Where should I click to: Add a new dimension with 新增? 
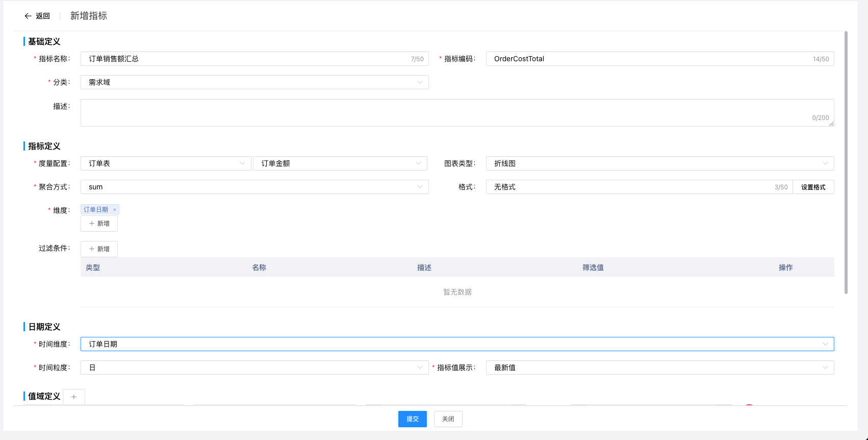click(x=99, y=224)
